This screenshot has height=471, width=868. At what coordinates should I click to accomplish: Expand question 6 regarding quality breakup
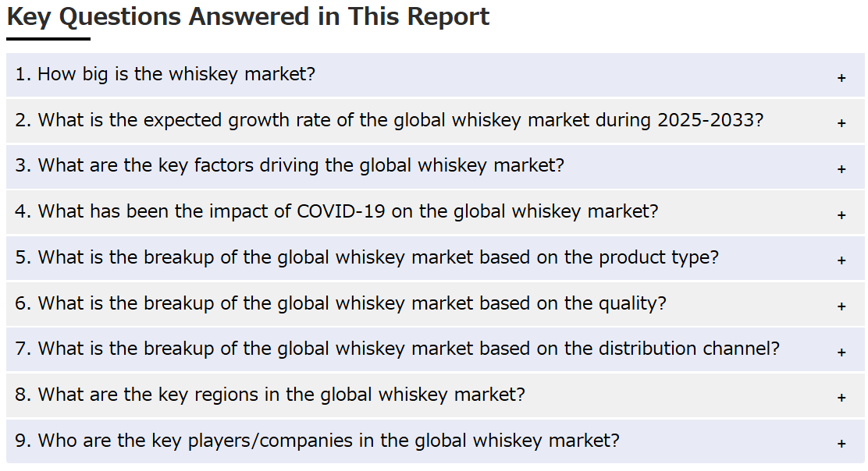[435, 303]
